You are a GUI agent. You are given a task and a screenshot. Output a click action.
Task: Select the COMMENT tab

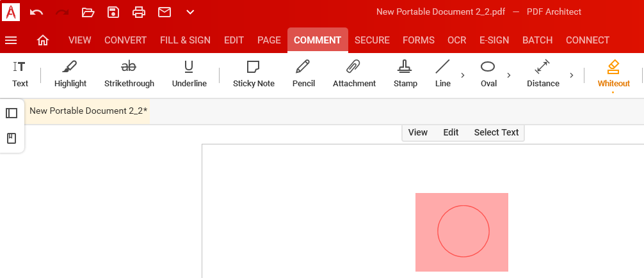tap(318, 40)
